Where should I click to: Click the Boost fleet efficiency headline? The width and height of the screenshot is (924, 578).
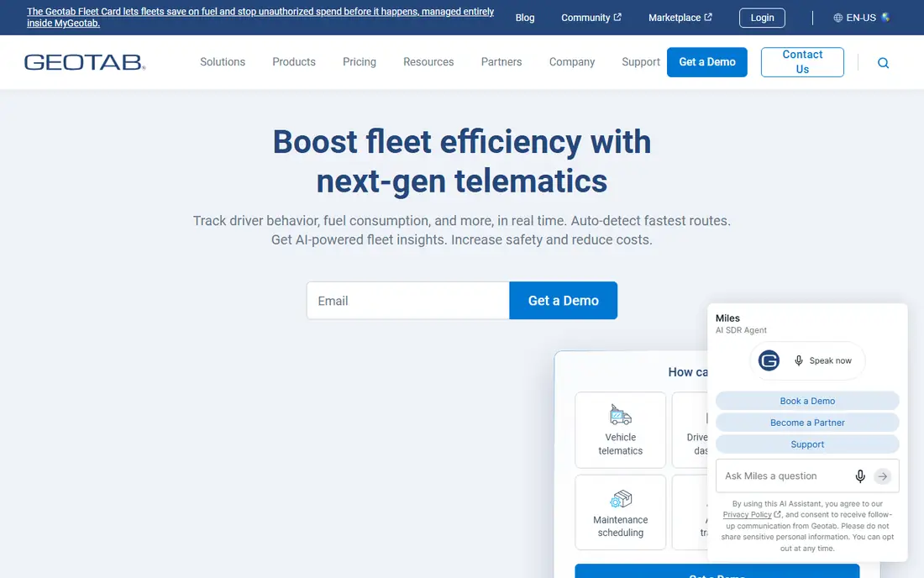pyautogui.click(x=461, y=160)
